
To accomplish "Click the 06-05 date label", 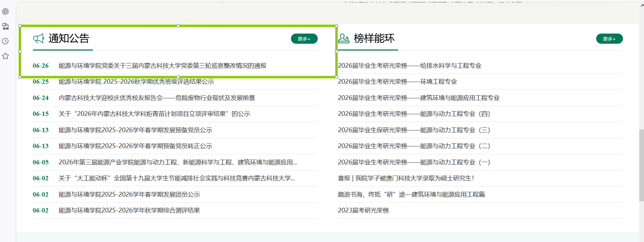I will (41, 162).
